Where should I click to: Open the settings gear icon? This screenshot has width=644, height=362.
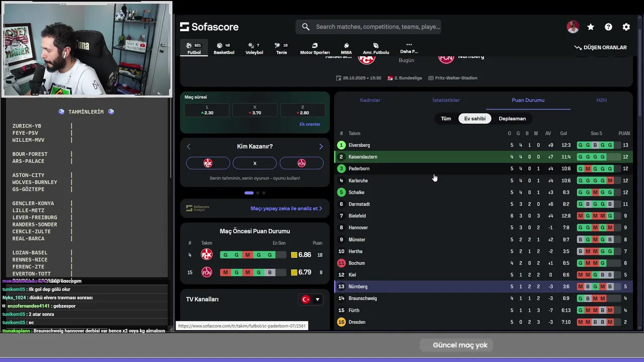click(x=626, y=27)
